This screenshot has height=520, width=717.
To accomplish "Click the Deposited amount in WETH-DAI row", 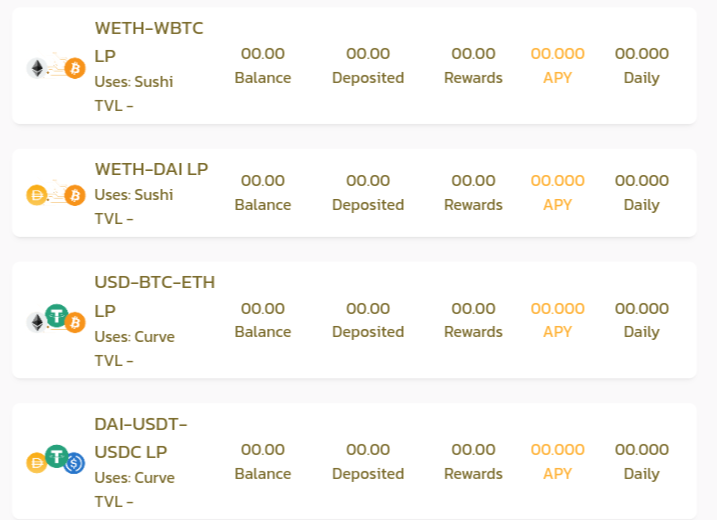I will (368, 181).
